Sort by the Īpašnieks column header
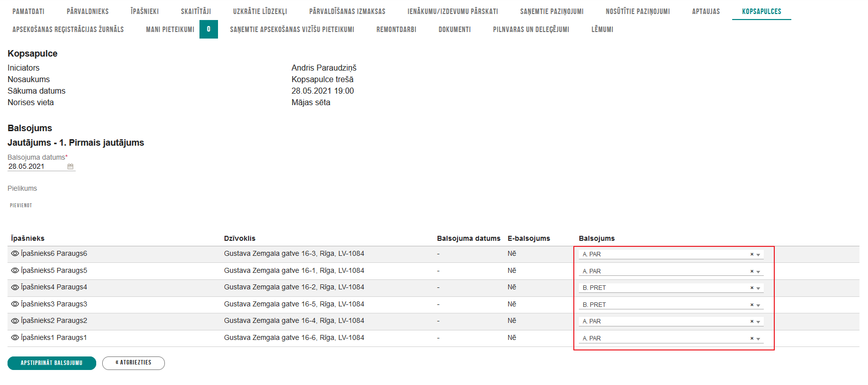The width and height of the screenshot is (868, 385). pos(28,238)
